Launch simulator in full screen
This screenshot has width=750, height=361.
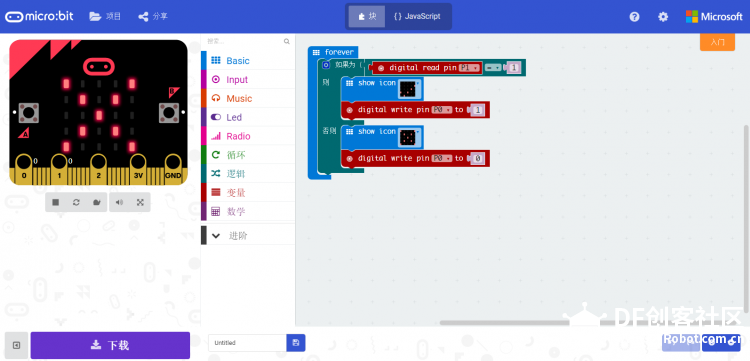pos(140,202)
